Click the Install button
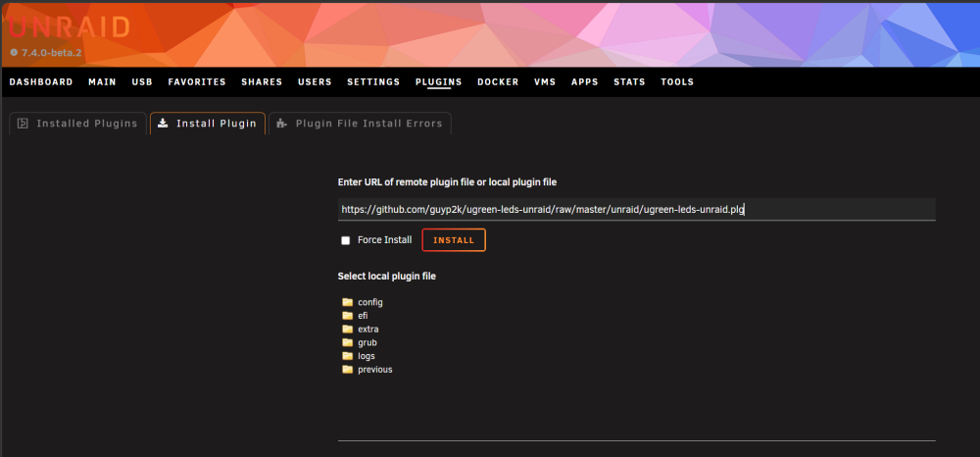 click(x=454, y=240)
